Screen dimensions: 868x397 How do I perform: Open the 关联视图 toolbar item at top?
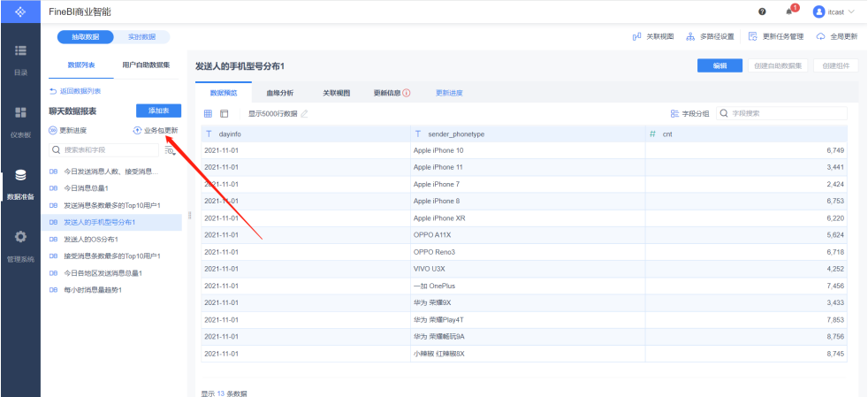click(652, 36)
